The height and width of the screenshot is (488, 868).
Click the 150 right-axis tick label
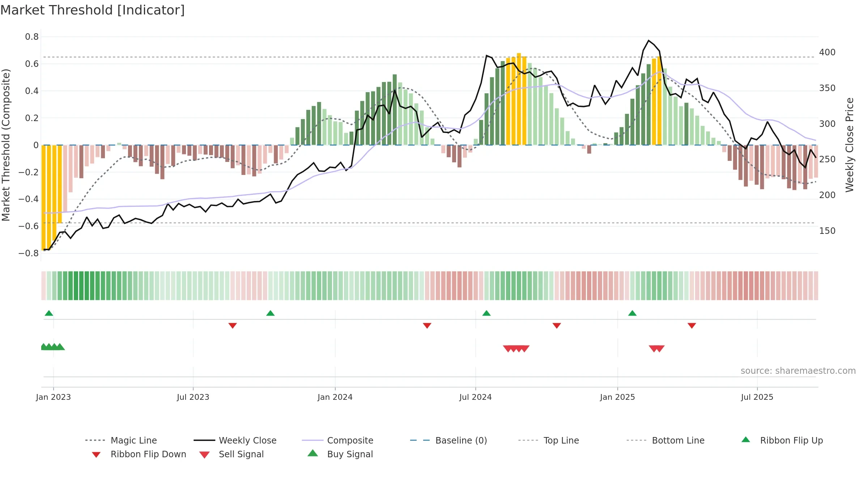coord(827,231)
